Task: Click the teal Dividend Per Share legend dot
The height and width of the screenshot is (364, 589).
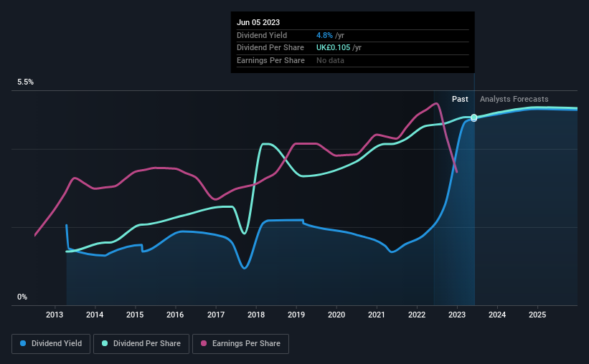Action: pos(105,343)
